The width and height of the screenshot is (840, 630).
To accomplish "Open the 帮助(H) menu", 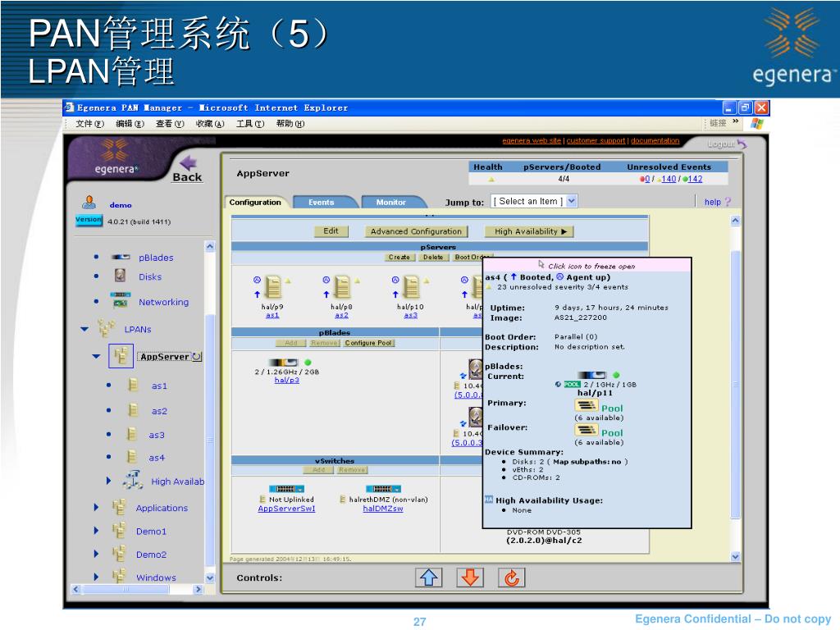I will point(290,124).
